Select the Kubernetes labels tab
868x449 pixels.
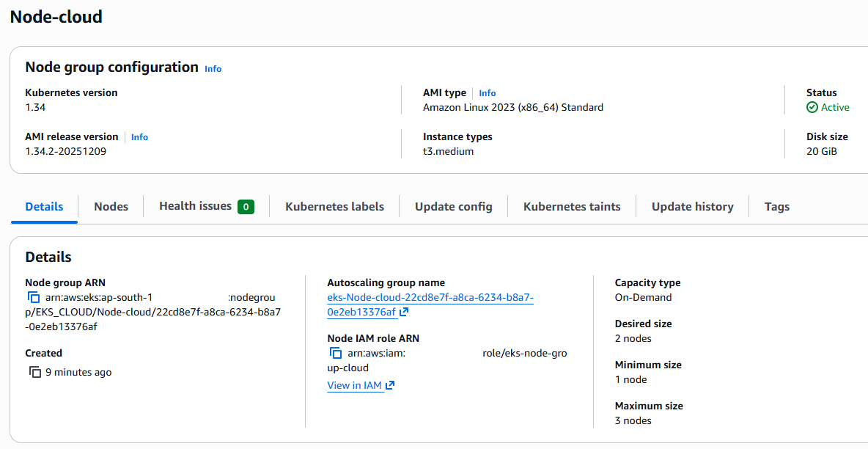click(x=334, y=207)
